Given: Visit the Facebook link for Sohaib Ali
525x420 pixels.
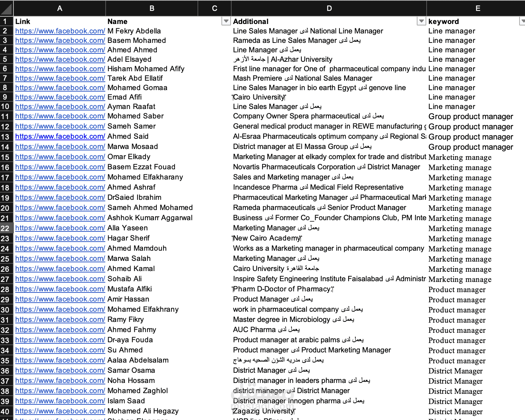Looking at the screenshot, I should click(x=60, y=279).
